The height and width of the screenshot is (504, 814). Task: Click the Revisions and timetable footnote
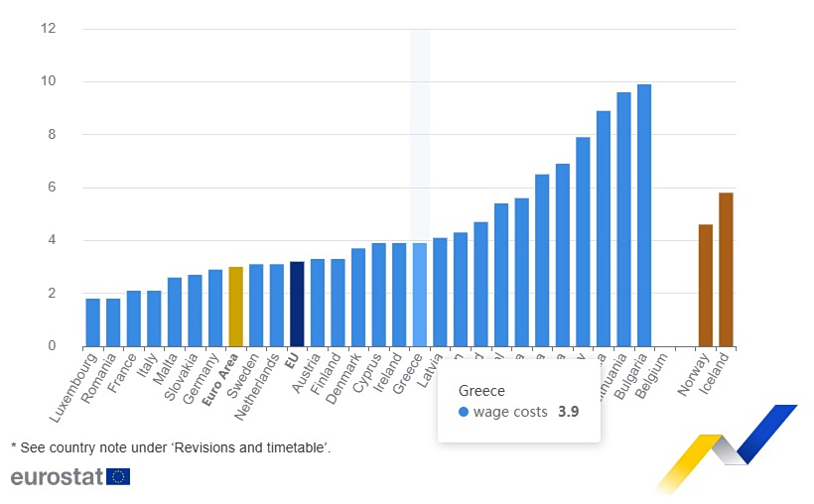pyautogui.click(x=171, y=447)
